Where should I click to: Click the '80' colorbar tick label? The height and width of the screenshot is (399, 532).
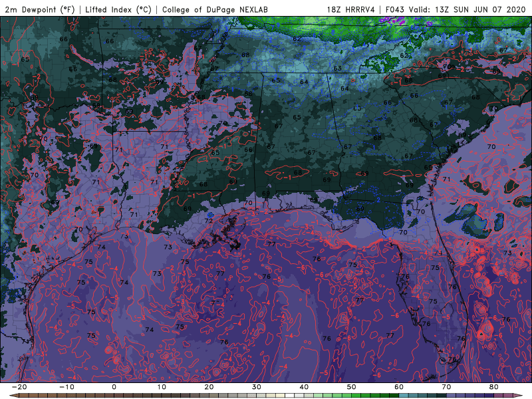coord(494,387)
